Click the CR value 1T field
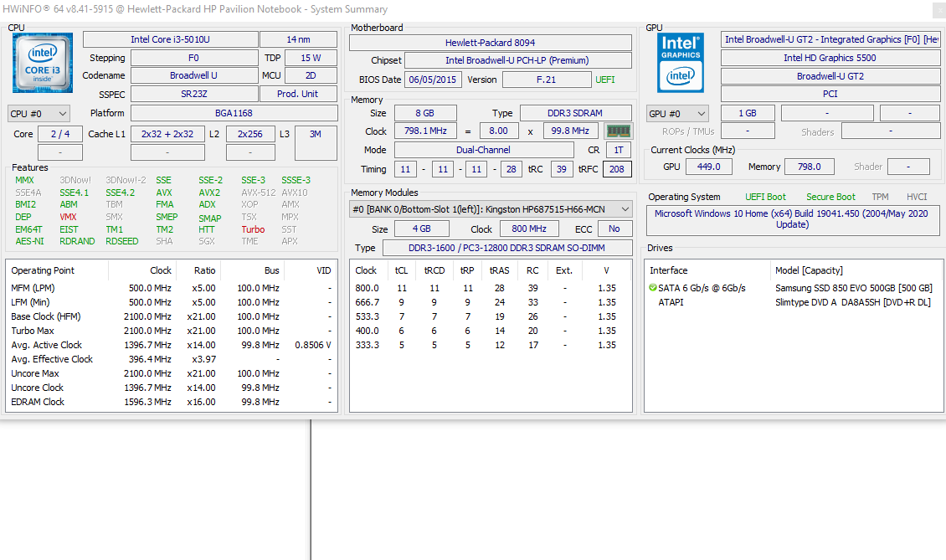 point(619,151)
